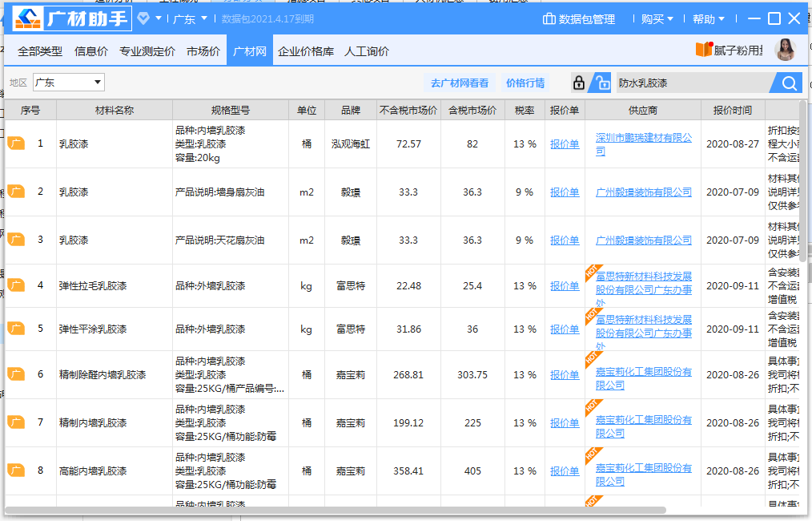Switch to the 信息价 tab
Image resolution: width=812 pixels, height=521 pixels.
click(91, 50)
